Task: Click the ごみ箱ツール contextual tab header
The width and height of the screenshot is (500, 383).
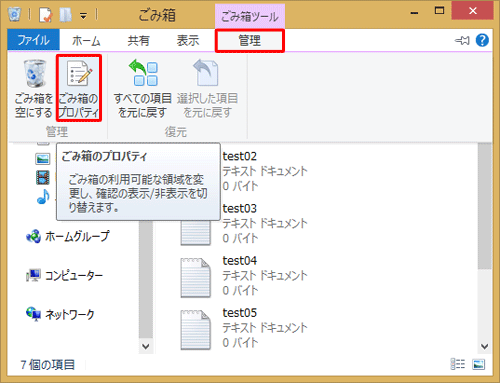Action: click(x=250, y=16)
